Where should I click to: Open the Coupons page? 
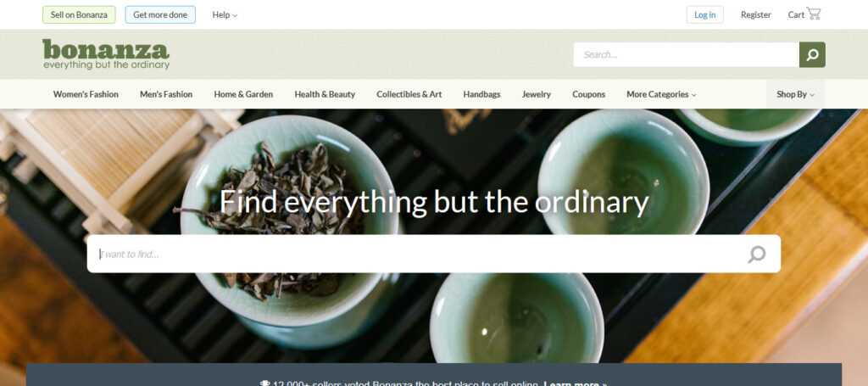pos(588,94)
